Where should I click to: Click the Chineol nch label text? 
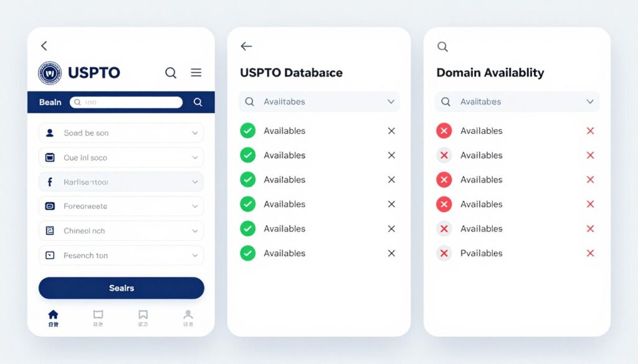click(84, 231)
